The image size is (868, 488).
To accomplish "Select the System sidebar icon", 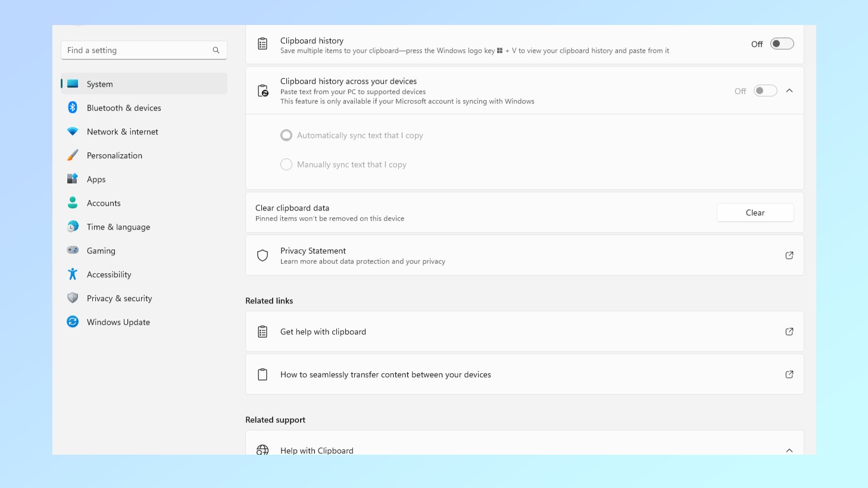I will (x=74, y=84).
